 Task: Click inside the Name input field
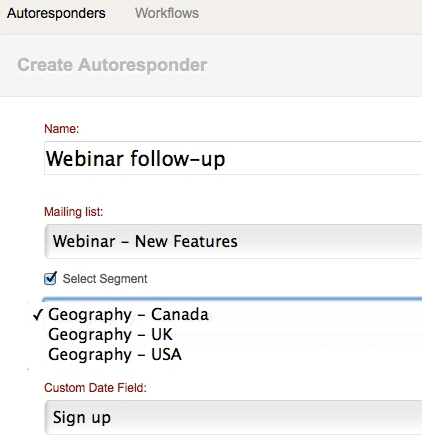(233, 158)
